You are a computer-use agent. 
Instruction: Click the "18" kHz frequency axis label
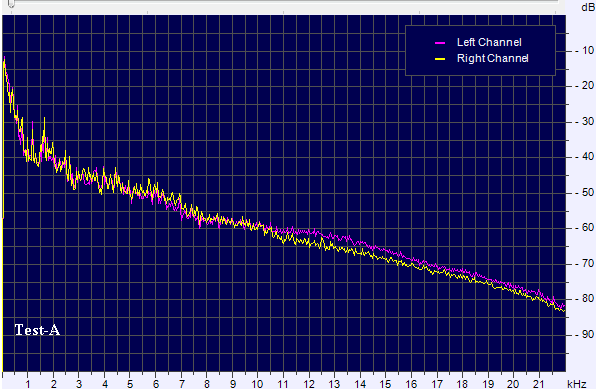(462, 384)
